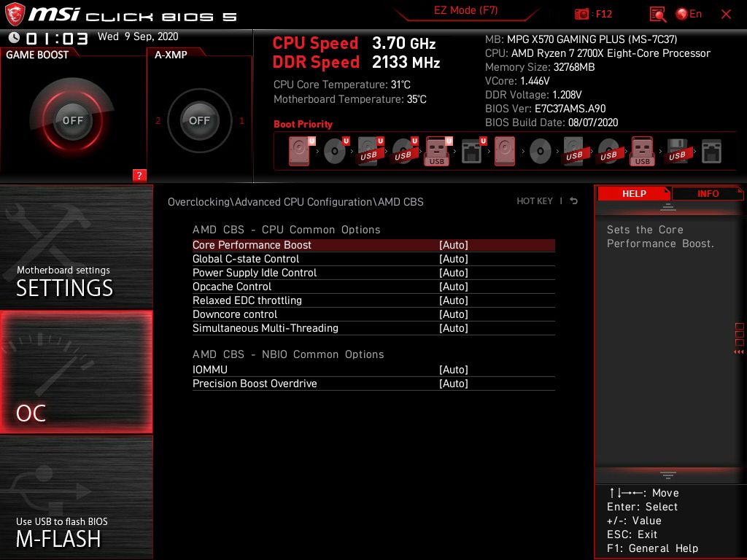Click the back arrow next to HOT KEY
The width and height of the screenshot is (747, 560).
[x=574, y=201]
